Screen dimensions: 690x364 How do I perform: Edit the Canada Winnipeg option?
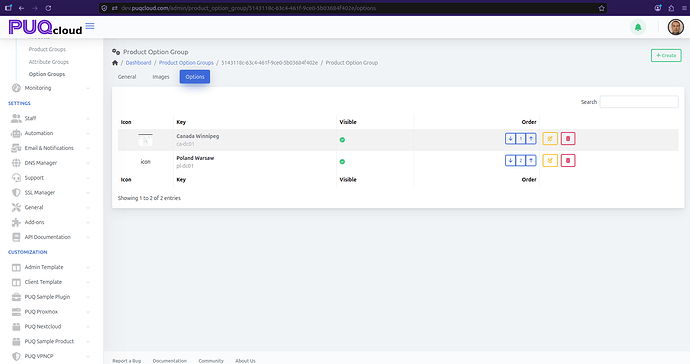(x=550, y=139)
